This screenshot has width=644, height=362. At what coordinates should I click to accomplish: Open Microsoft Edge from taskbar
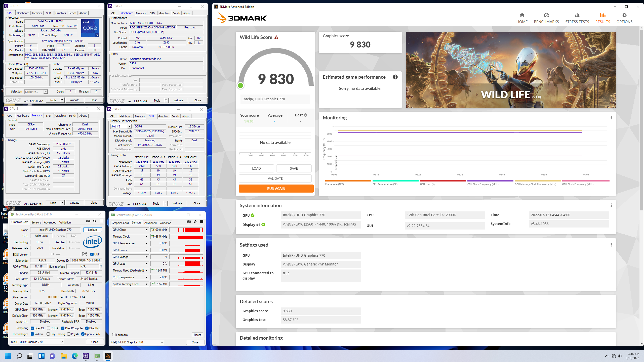[74, 356]
